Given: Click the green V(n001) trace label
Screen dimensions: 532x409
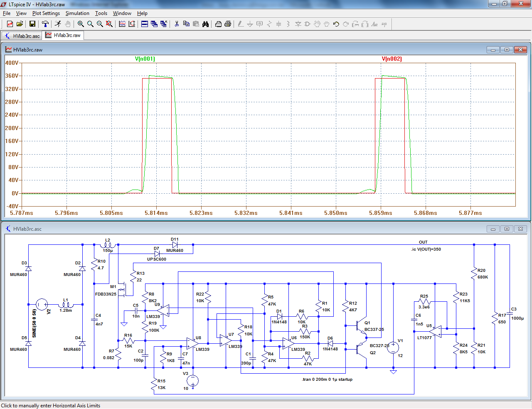Looking at the screenshot, I should pos(145,59).
